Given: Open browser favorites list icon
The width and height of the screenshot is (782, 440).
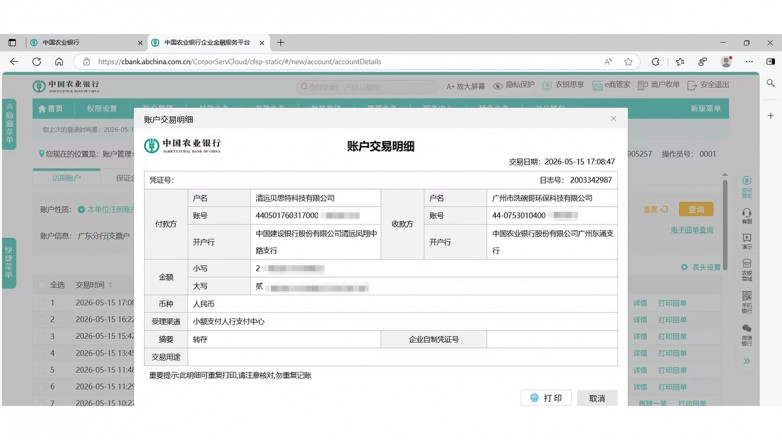Looking at the screenshot, I should [x=680, y=61].
